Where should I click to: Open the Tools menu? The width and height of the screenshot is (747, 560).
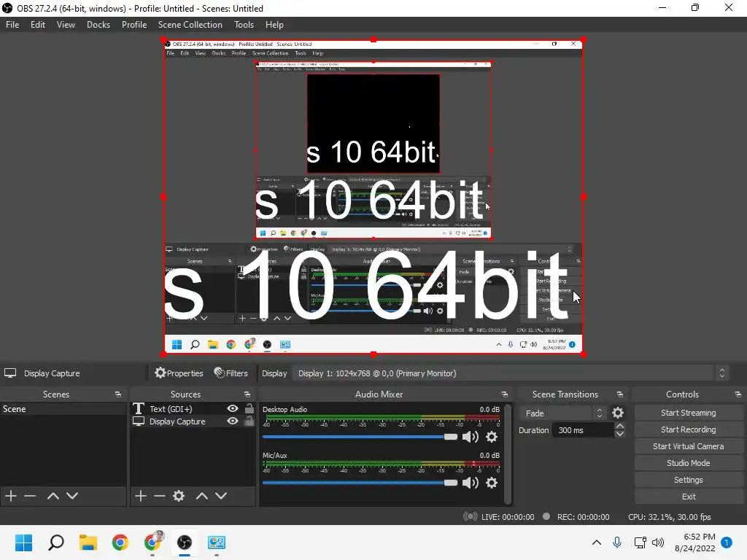[244, 25]
